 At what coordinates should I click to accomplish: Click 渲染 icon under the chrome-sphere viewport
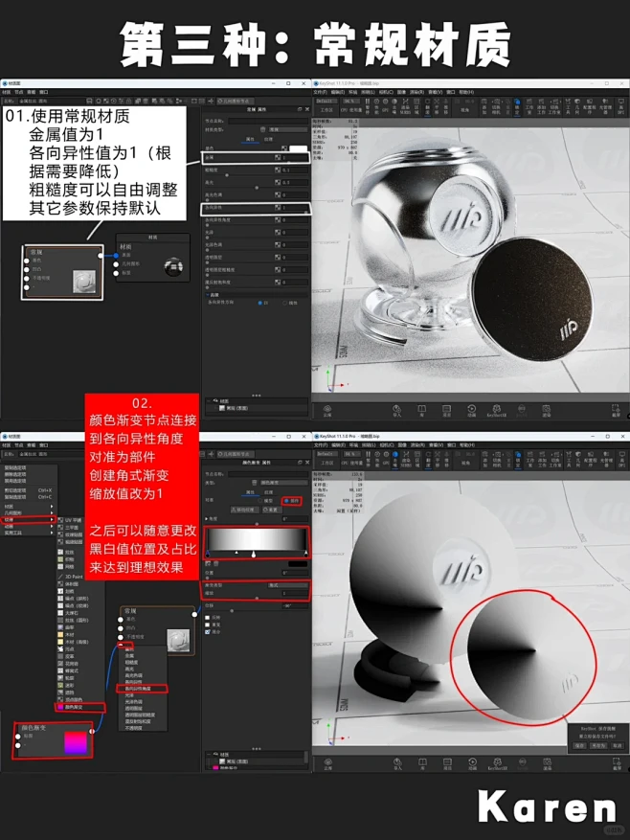[547, 410]
